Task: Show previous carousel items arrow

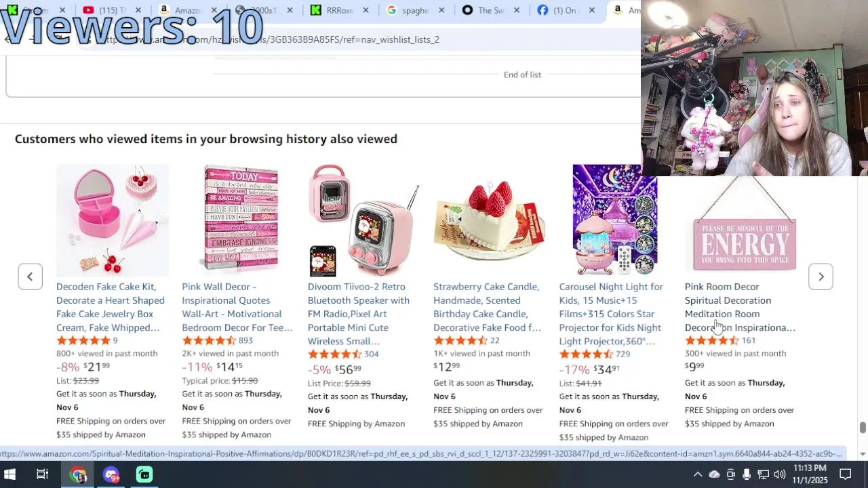Action: [30, 277]
